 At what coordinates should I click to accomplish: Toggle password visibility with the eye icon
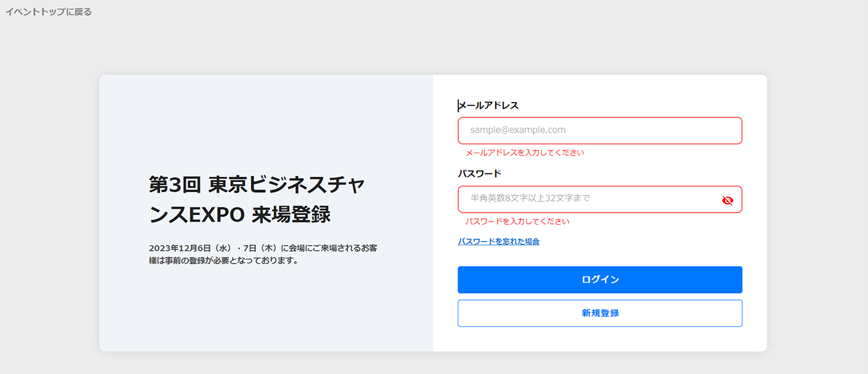[x=728, y=200]
